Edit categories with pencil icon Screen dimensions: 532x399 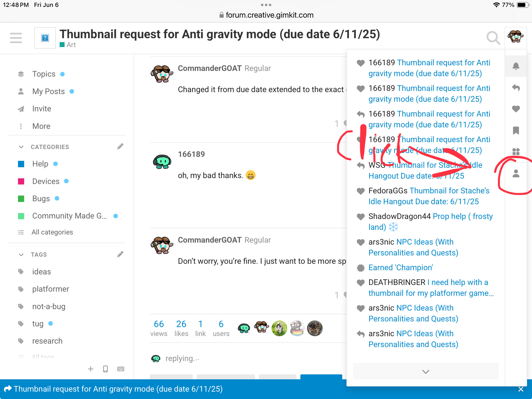coord(120,147)
